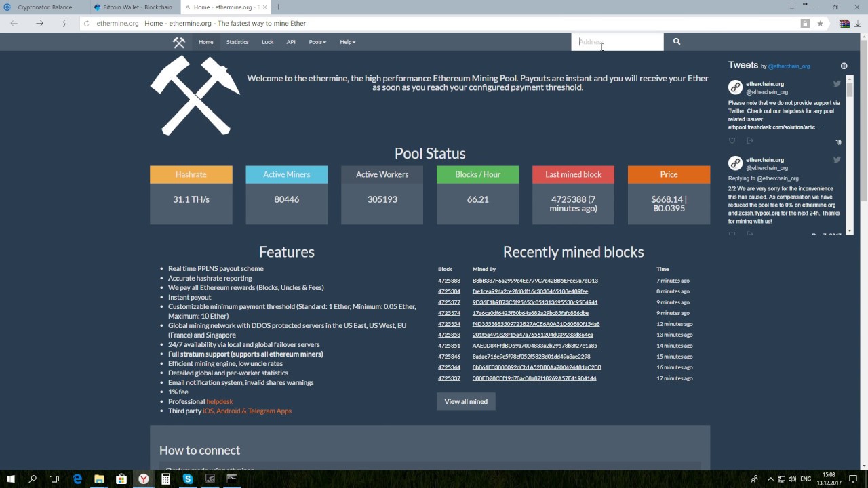Open Luck page in navbar
Viewport: 868px width, 488px height.
(x=267, y=42)
